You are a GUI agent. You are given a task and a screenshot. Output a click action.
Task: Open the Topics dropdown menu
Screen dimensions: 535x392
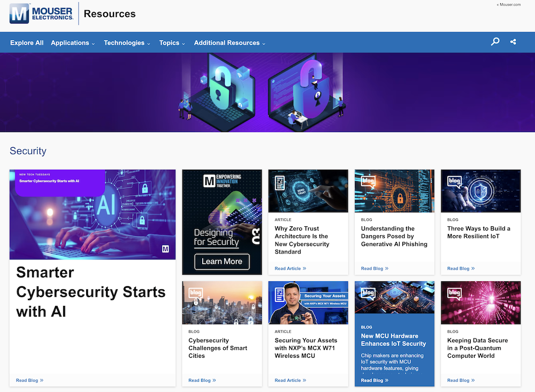coord(172,43)
